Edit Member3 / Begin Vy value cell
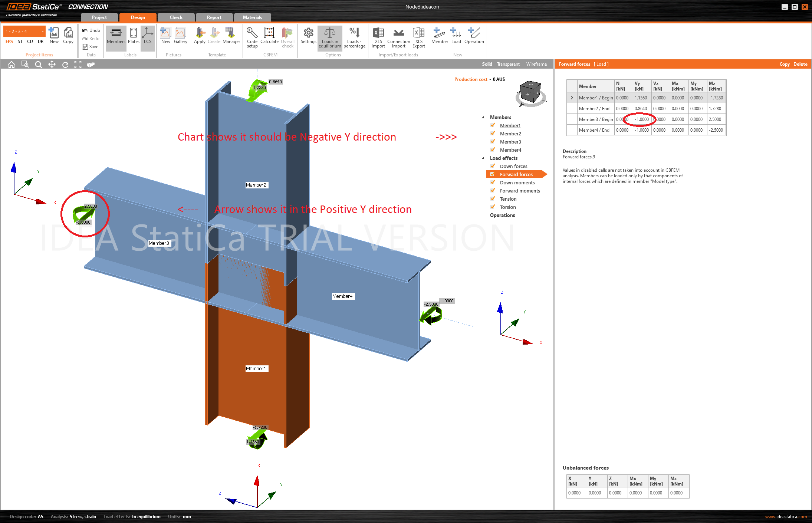 tap(642, 119)
